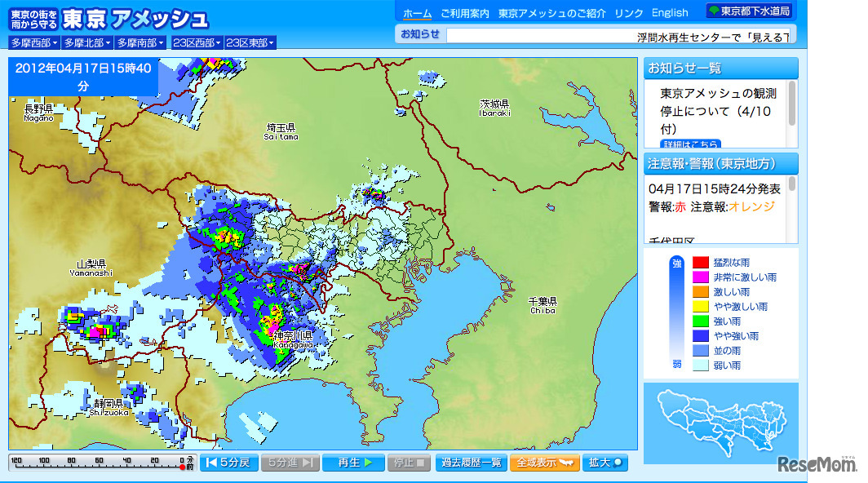Click the 山梨県 Yamanashi map label
The height and width of the screenshot is (483, 868).
click(91, 268)
